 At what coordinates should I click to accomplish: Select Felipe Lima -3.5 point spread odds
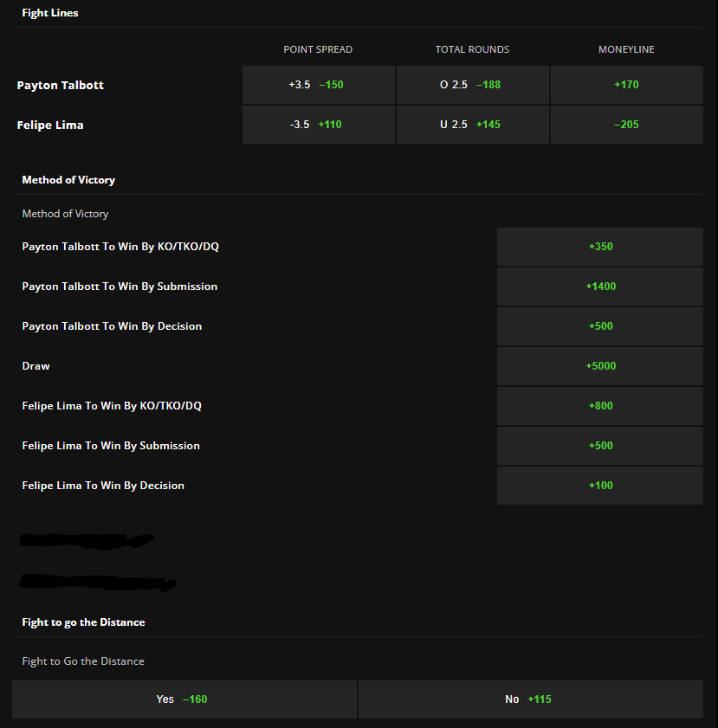[x=318, y=125]
